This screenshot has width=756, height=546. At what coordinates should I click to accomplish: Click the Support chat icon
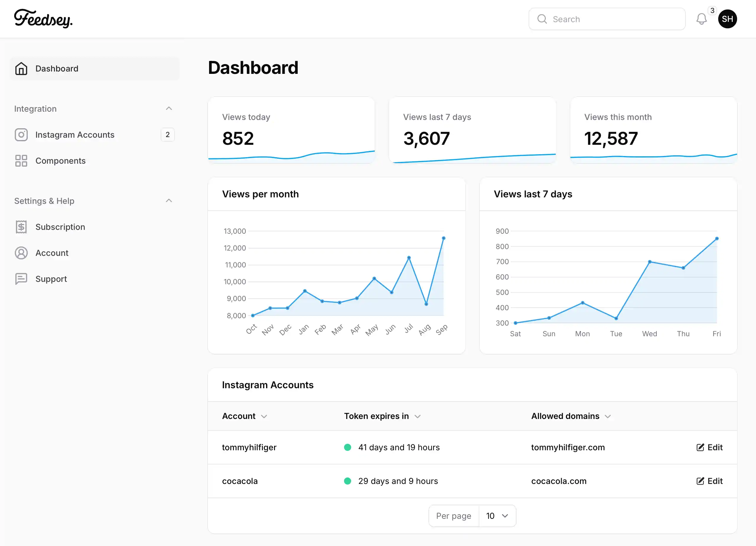coord(21,279)
